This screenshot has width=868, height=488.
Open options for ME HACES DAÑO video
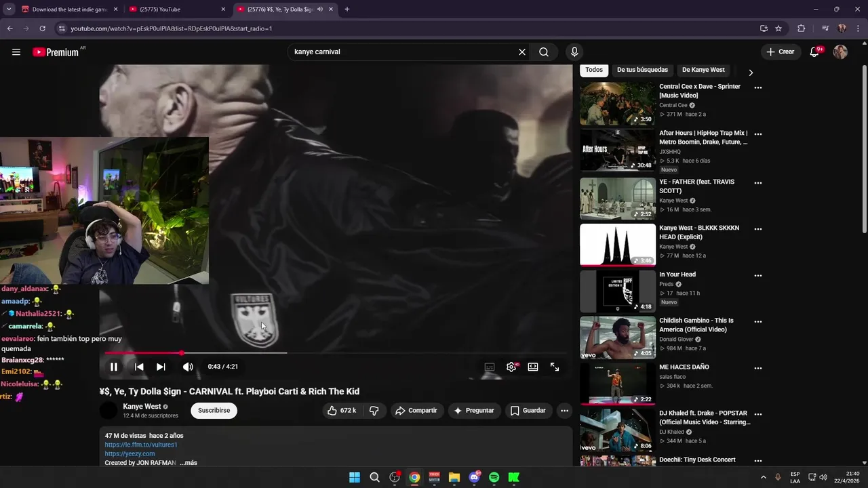coord(758,368)
